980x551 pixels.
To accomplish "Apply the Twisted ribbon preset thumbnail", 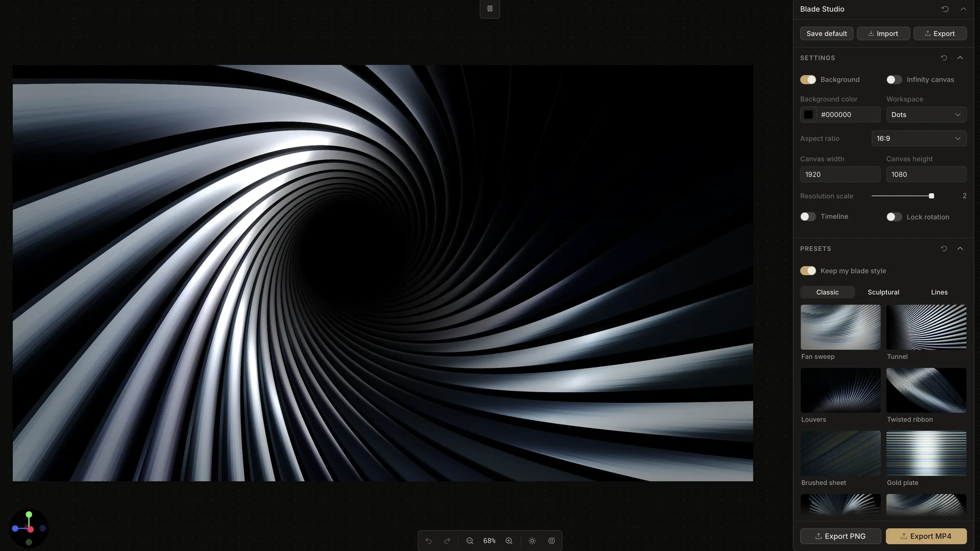I will click(x=926, y=390).
